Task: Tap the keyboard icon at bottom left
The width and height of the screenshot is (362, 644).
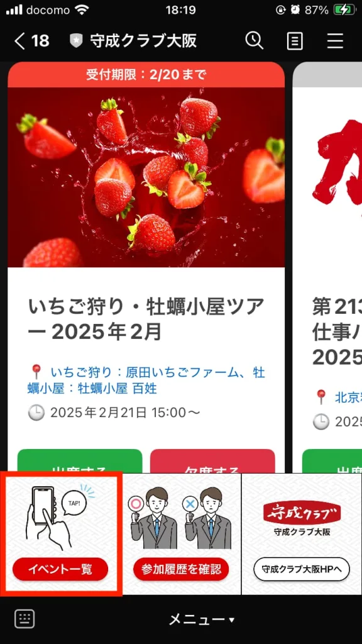Action: tap(25, 619)
